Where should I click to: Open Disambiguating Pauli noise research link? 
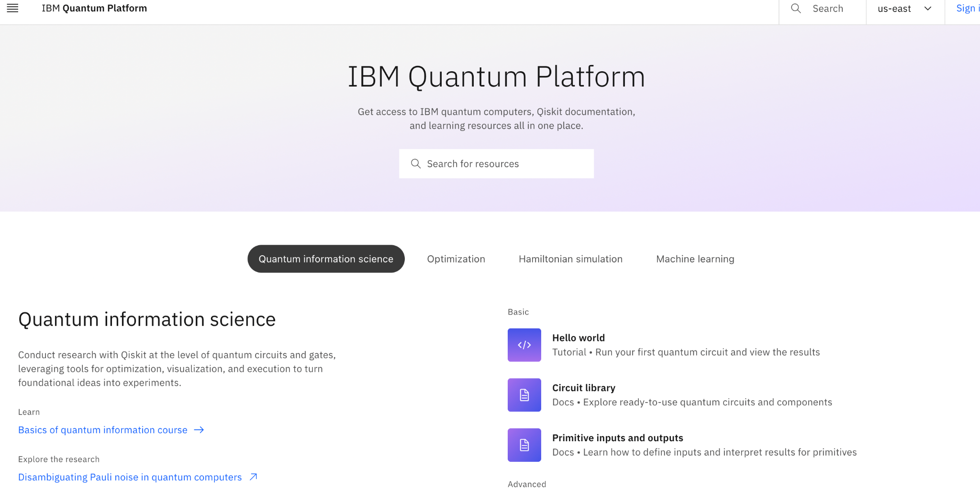pos(130,477)
